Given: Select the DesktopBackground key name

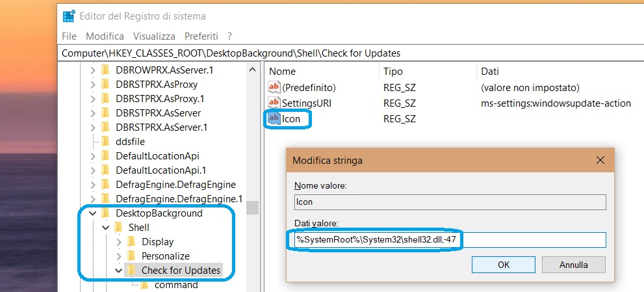Looking at the screenshot, I should [159, 213].
